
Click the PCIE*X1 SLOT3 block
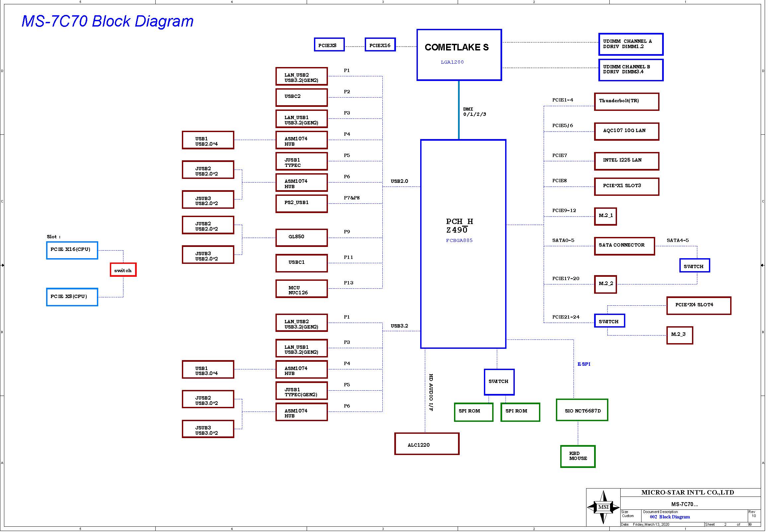626,186
